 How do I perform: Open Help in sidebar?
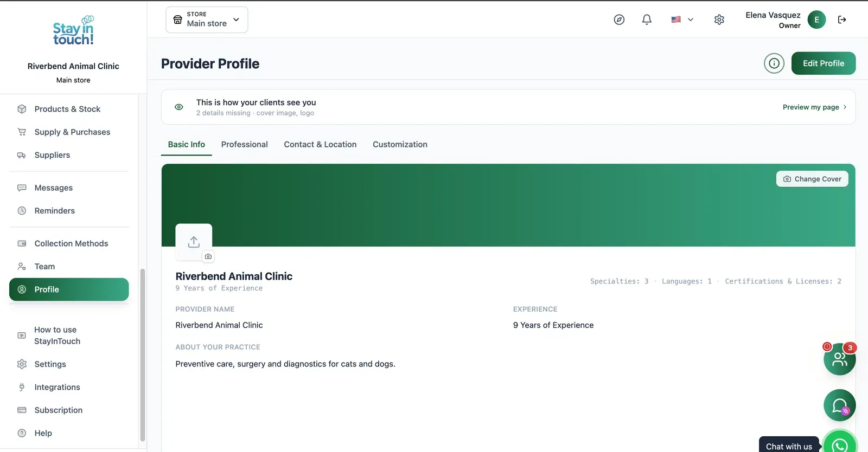[x=69, y=433]
